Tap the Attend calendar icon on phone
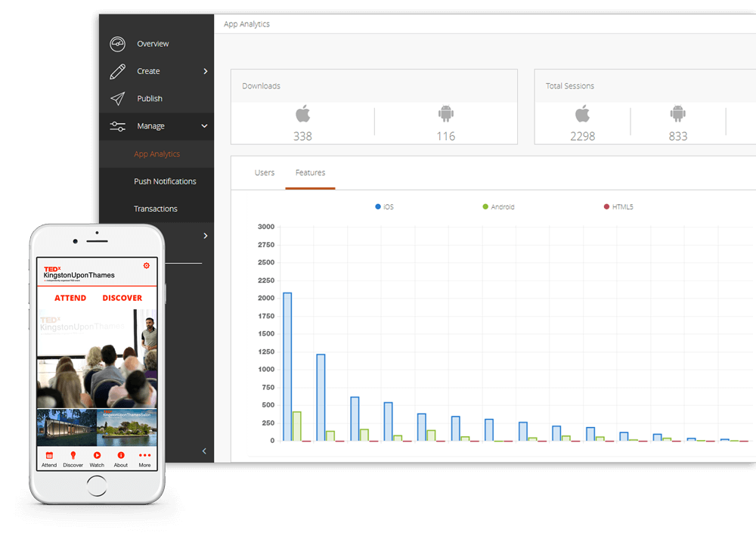Image resolution: width=756 pixels, height=542 pixels. tap(49, 455)
